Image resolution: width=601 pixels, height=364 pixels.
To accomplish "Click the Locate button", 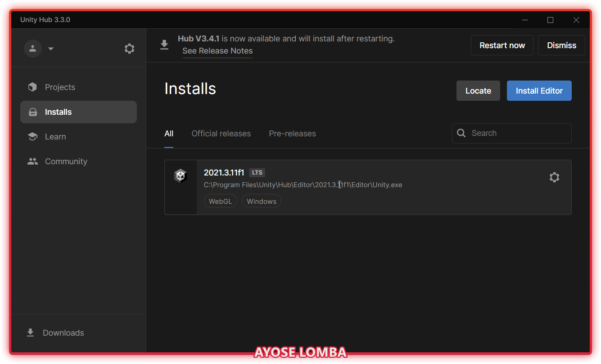I will coord(478,91).
